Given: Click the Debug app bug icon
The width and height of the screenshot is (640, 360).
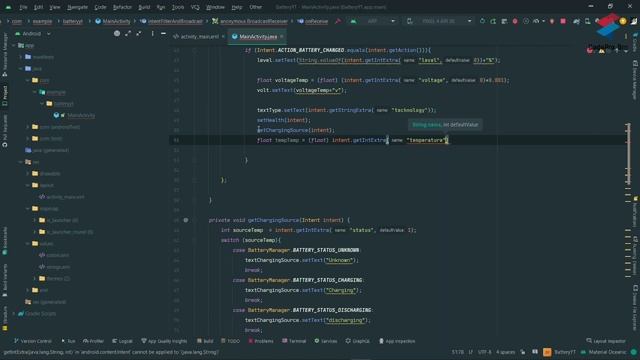Looking at the screenshot, I should pos(515,21).
